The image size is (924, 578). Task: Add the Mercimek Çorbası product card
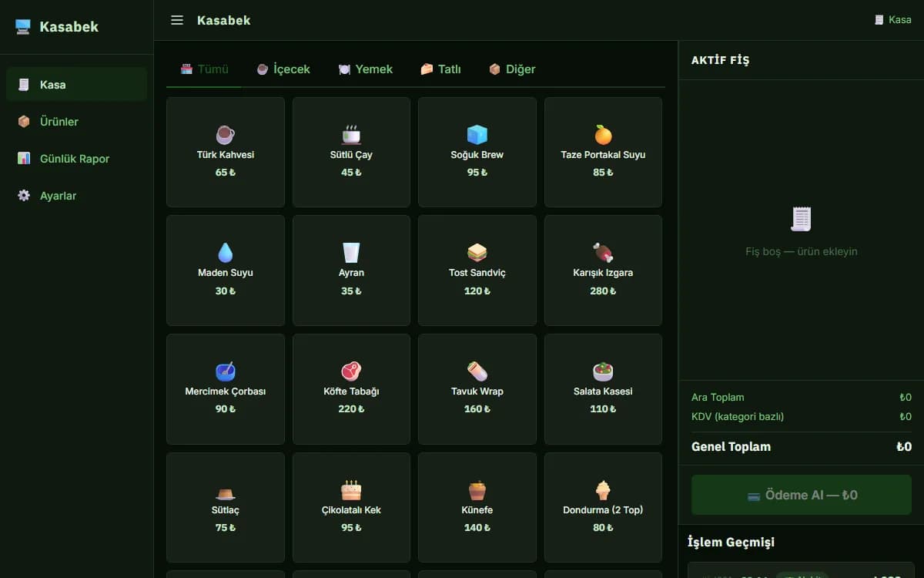coord(226,389)
